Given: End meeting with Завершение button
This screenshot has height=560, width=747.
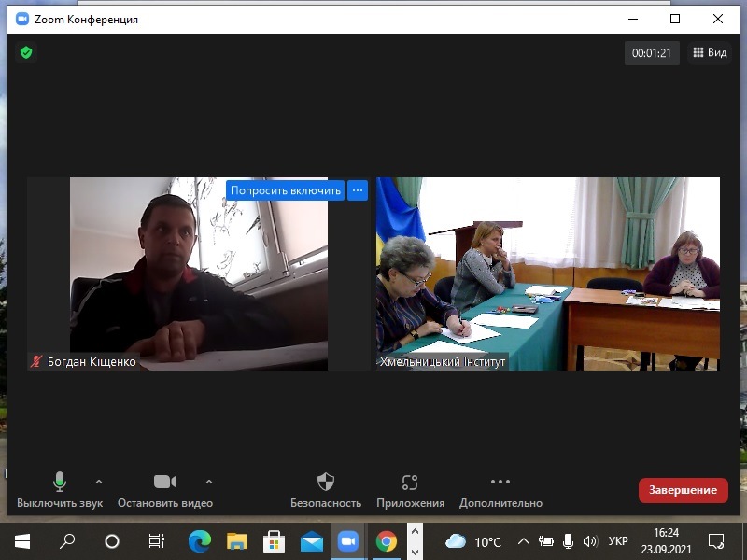Looking at the screenshot, I should click(x=683, y=490).
